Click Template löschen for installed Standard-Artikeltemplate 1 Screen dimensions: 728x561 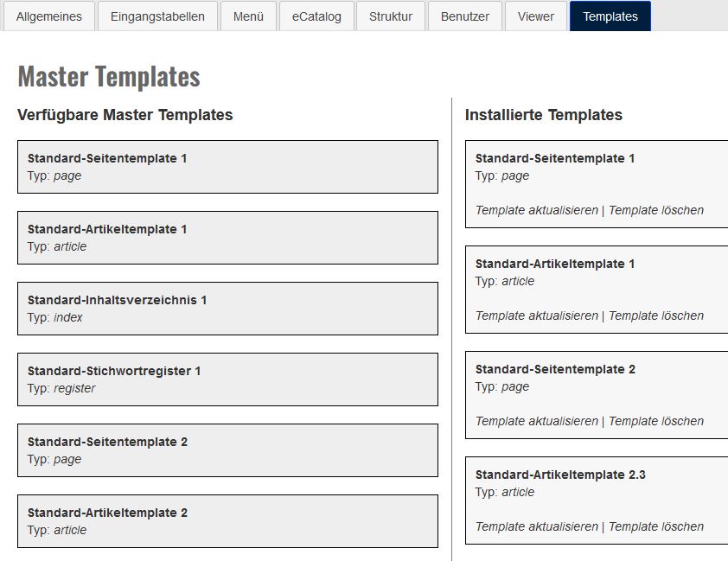(656, 316)
